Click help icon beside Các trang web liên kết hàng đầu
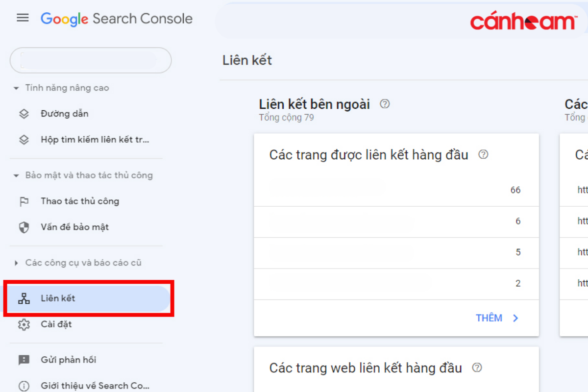The image size is (588, 392). point(477,368)
